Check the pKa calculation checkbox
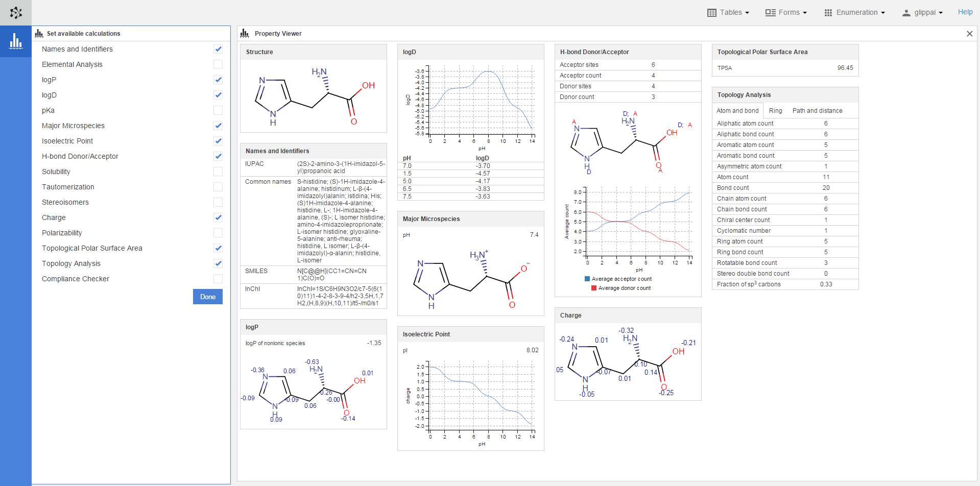The image size is (980, 486). 218,110
